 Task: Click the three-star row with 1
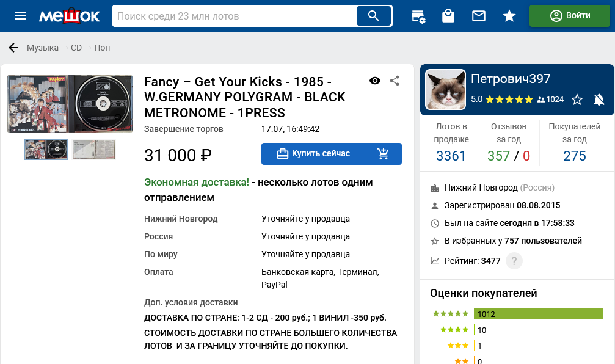pos(465,346)
